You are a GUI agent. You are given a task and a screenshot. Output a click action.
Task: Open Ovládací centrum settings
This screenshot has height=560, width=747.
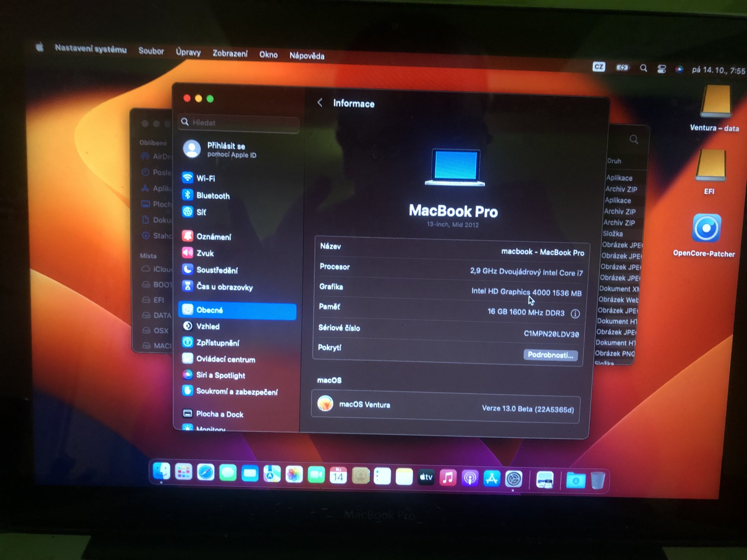tap(225, 359)
